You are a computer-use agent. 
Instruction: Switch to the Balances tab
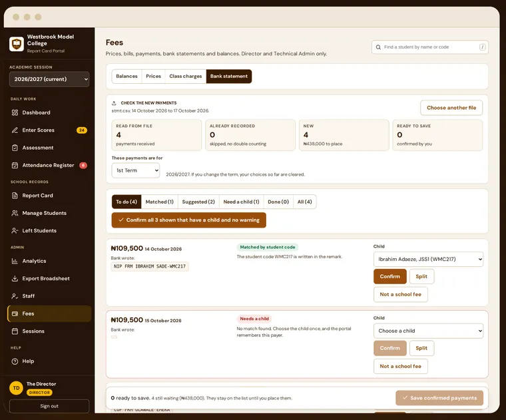click(126, 77)
